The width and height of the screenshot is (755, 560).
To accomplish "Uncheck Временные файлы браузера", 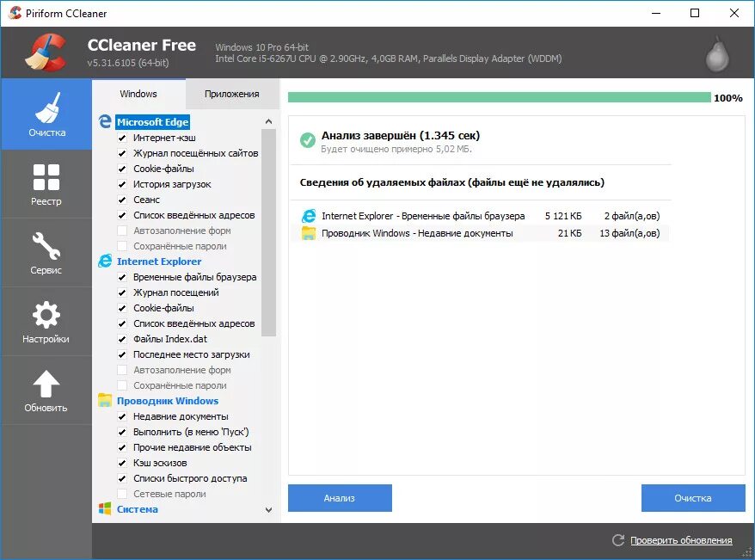I will point(122,277).
